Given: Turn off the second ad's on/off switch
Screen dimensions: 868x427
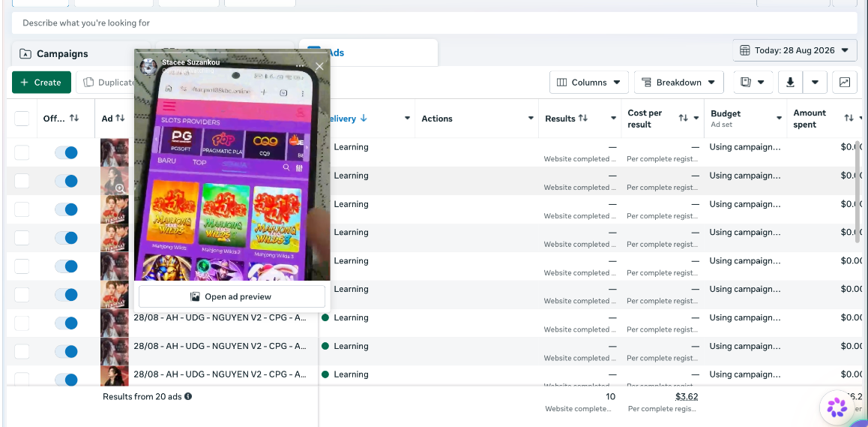Looking at the screenshot, I should click(66, 181).
